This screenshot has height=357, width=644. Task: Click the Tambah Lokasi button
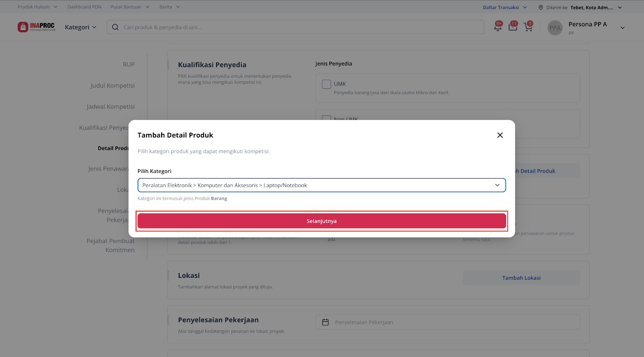521,278
